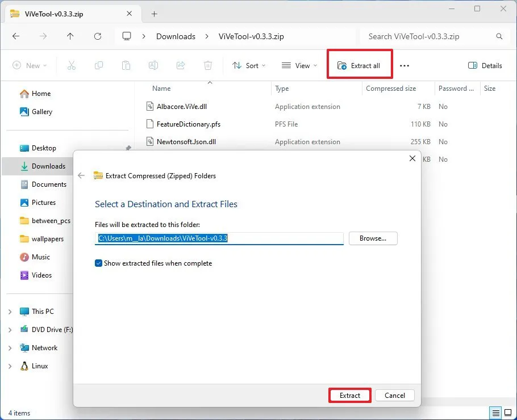Cut the selection using the scissors icon

[x=72, y=65]
